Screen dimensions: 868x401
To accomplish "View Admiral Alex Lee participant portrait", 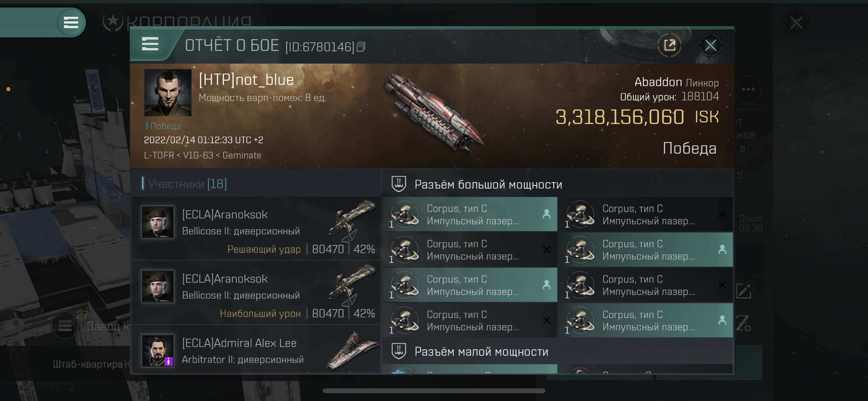I will click(x=157, y=350).
